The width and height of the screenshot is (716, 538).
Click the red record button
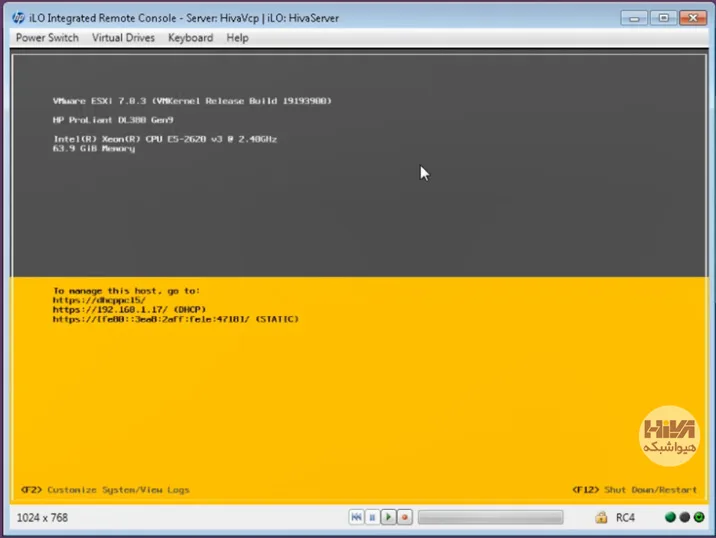tap(405, 517)
